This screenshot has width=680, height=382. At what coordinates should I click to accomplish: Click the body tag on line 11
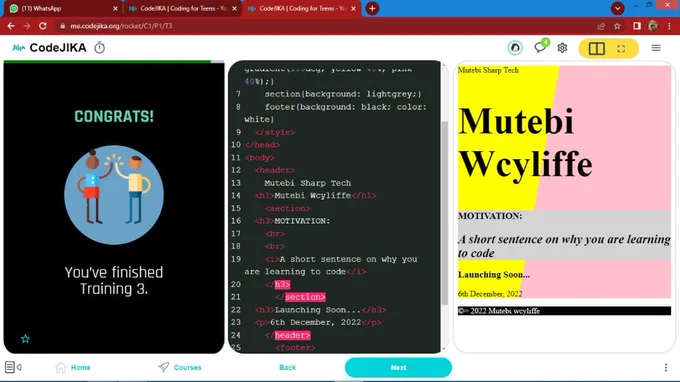click(259, 157)
